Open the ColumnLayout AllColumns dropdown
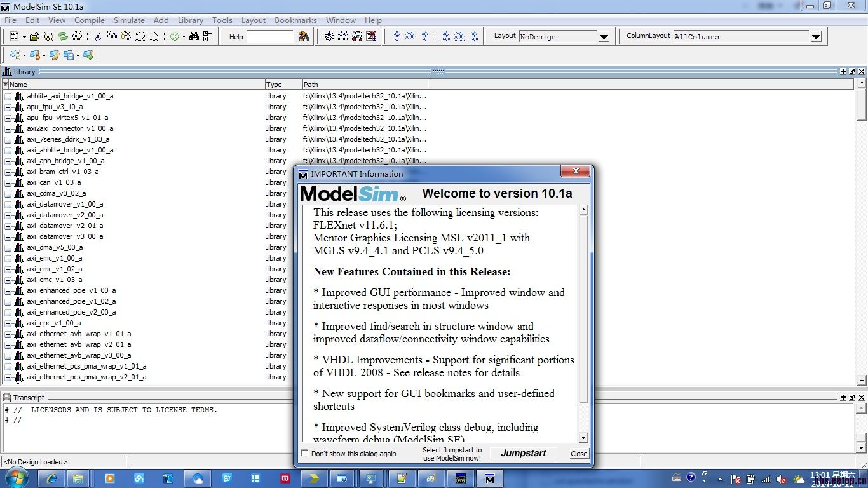The height and width of the screenshot is (488, 868). tap(816, 37)
